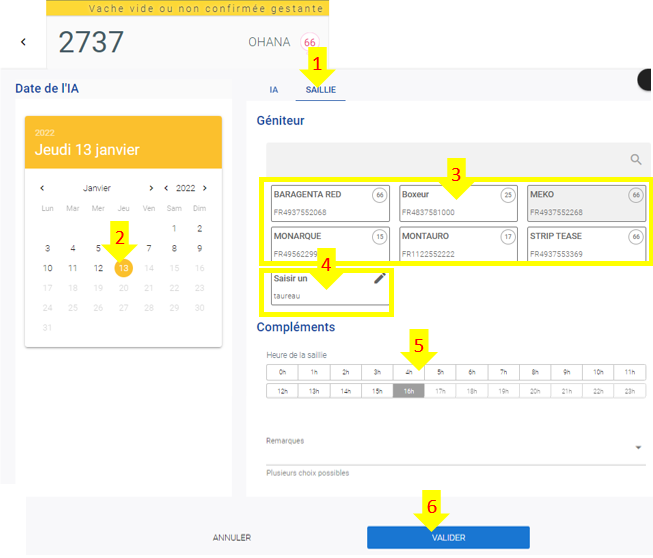Set saillie hour to 9h
The width and height of the screenshot is (653, 558).
[x=567, y=372]
